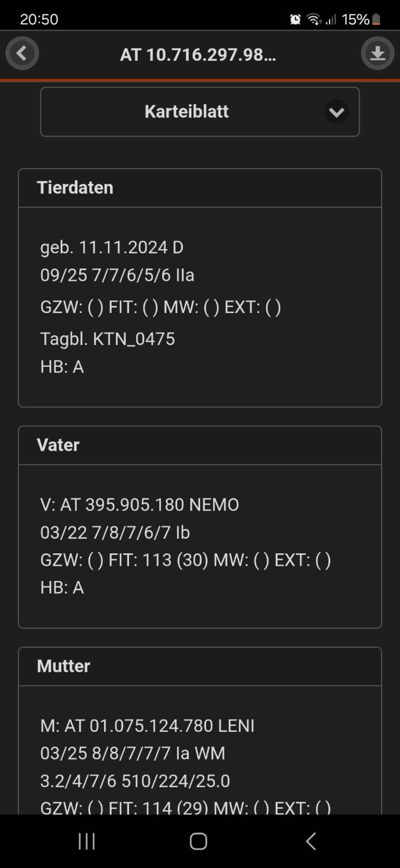
Task: Click the chevron arrow beside Karteiblatt
Action: click(x=336, y=112)
